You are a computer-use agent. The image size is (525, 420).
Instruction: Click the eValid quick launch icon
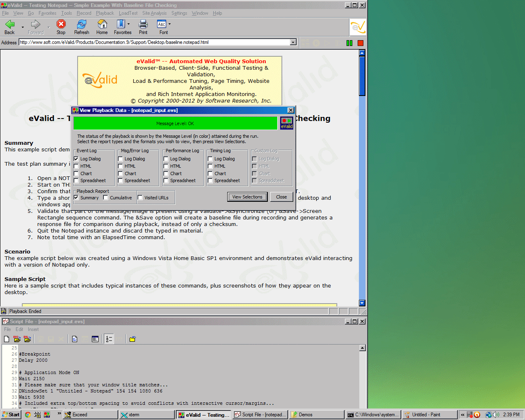[x=47, y=415]
